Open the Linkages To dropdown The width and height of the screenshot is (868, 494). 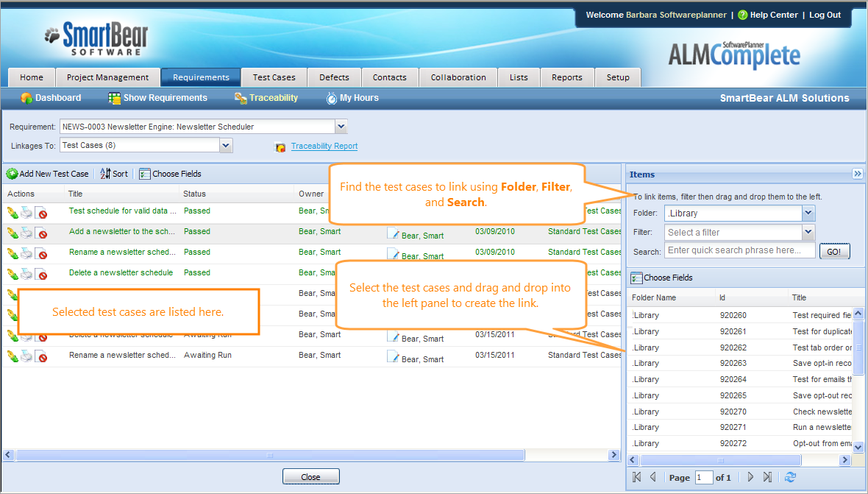click(226, 146)
